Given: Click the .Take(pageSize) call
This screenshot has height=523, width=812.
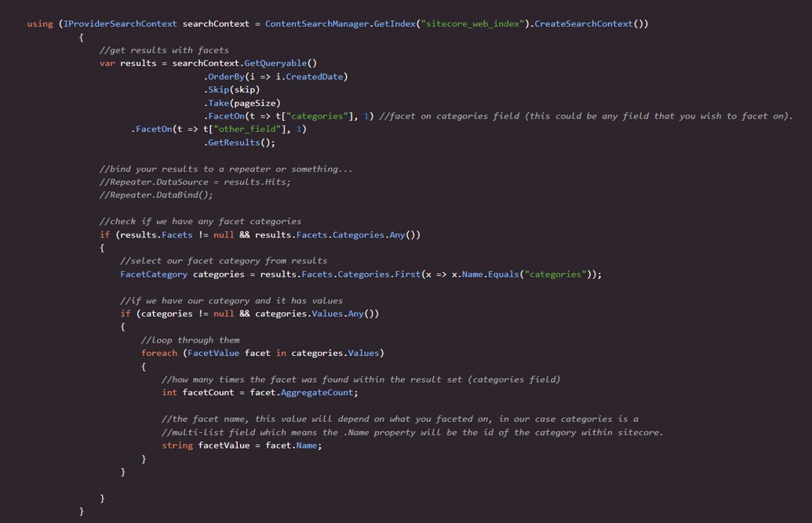Looking at the screenshot, I should (x=242, y=103).
